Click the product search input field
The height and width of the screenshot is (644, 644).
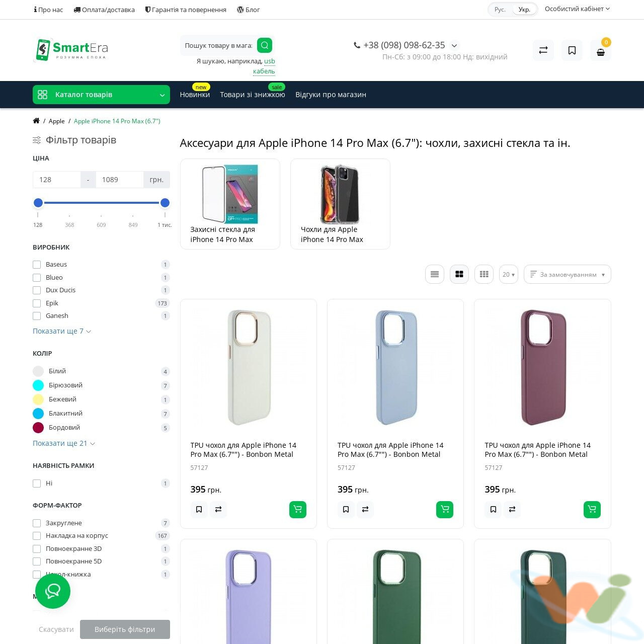click(x=218, y=45)
